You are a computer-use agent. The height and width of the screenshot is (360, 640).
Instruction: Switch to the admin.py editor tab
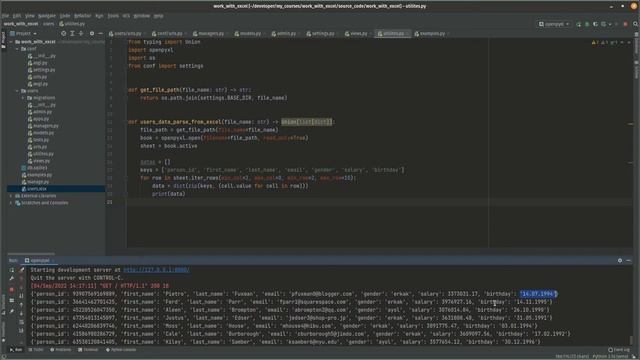click(x=286, y=33)
